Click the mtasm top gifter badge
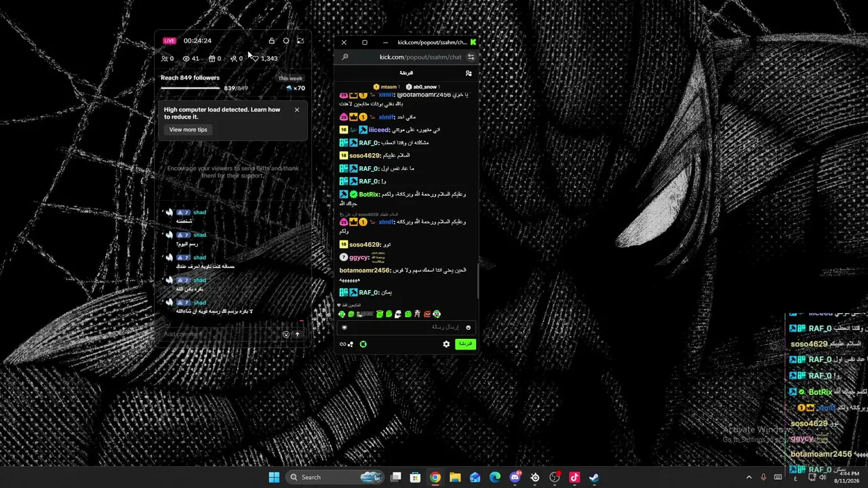Image resolution: width=868 pixels, height=488 pixels. [x=385, y=87]
